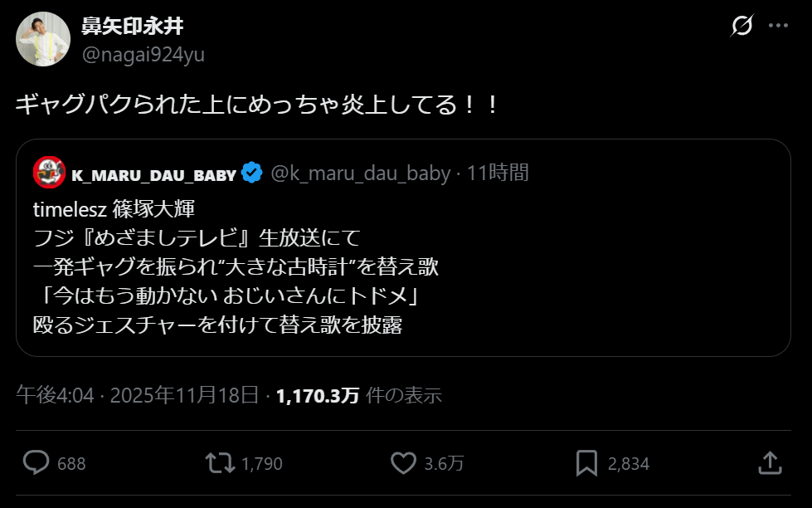Open the three-dot more options menu
Viewport: 812px width, 508px height.
click(778, 26)
